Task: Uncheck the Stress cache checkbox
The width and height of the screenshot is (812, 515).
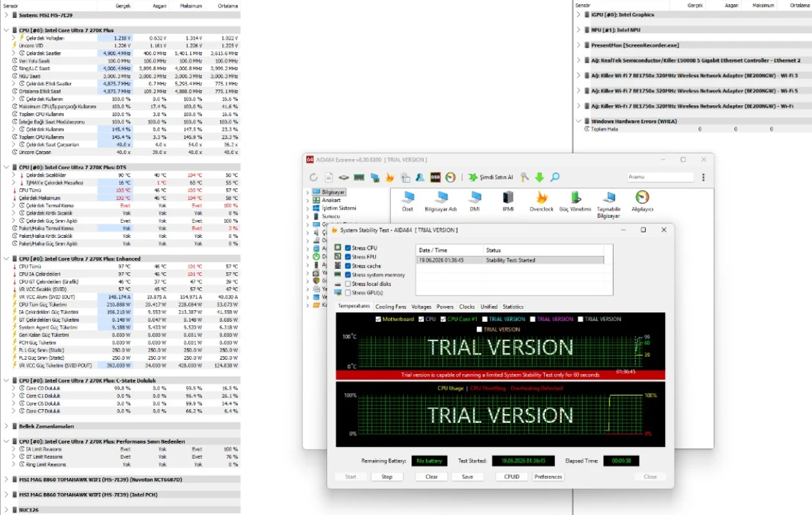Action: (348, 266)
